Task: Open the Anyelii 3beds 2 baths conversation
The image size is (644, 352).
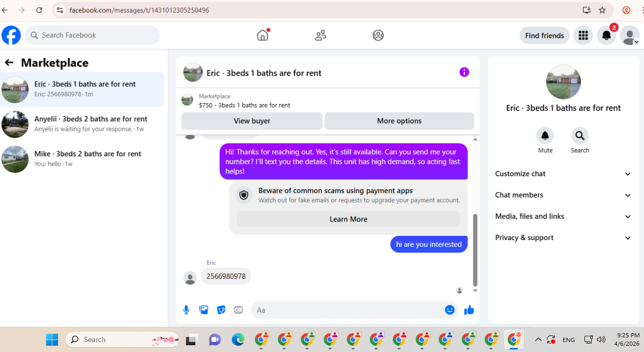Action: coord(82,124)
